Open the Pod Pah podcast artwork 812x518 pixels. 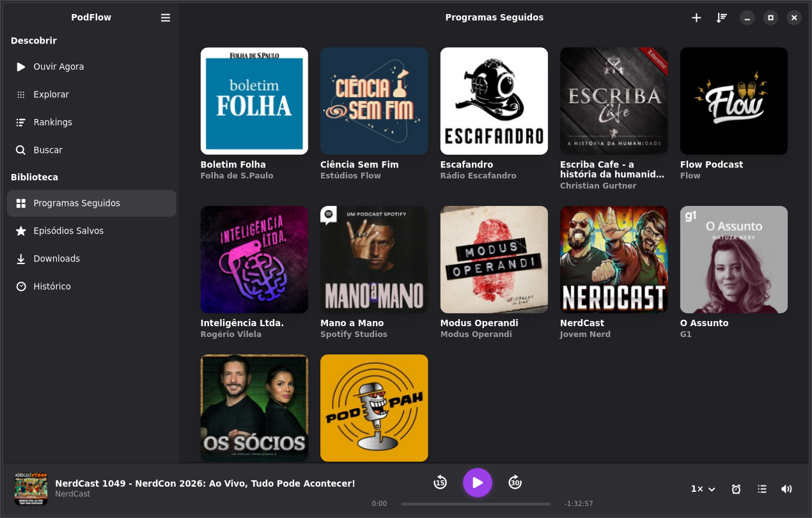374,408
